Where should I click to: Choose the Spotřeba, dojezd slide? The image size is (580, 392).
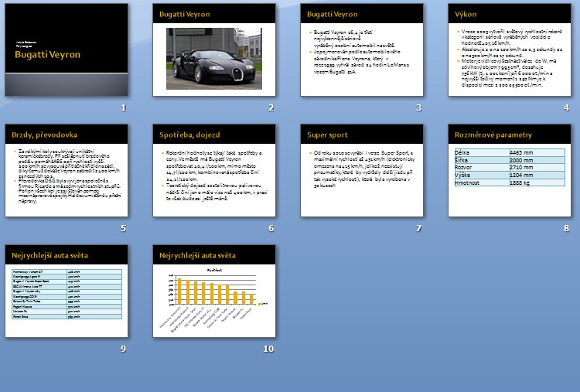(x=214, y=170)
